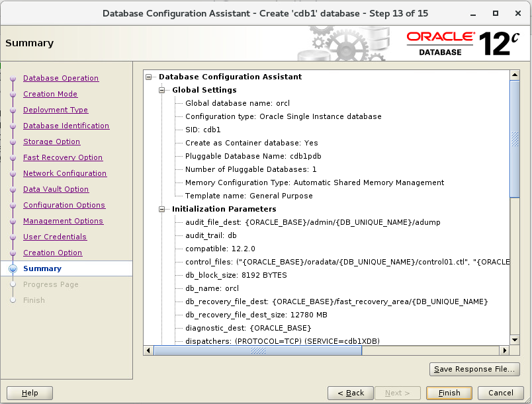The width and height of the screenshot is (532, 404).
Task: Click the horizontal scrollbar right arrow
Action: [505, 350]
